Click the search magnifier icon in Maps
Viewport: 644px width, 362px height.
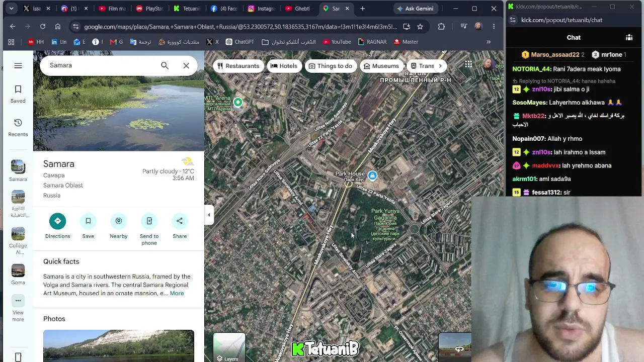pos(165,65)
